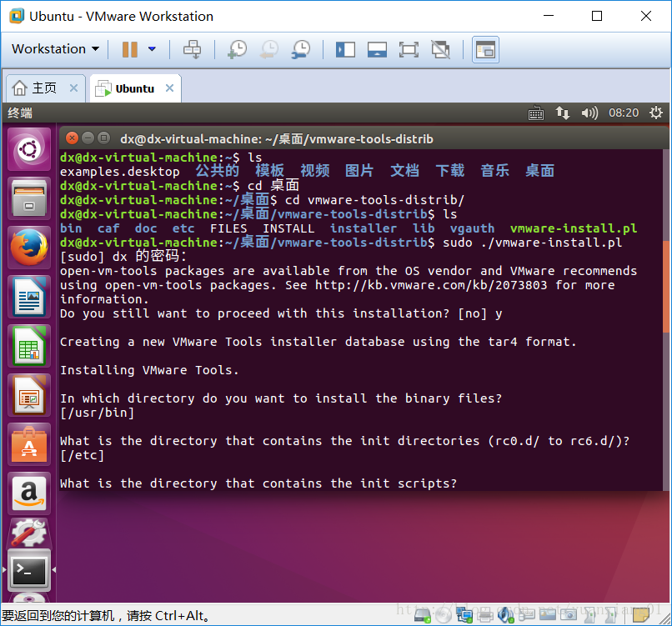Viewport: 672px width, 626px height.
Task: Click the hard disk status icon
Action: pos(423,615)
